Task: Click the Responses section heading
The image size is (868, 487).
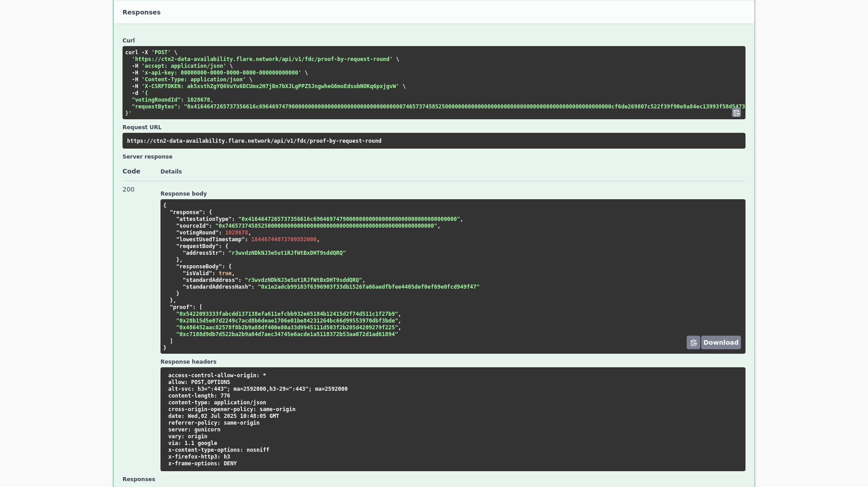Action: point(141,12)
